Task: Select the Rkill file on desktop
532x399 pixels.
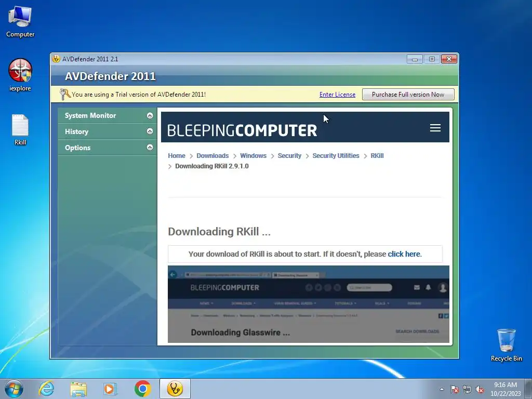Action: (x=20, y=129)
